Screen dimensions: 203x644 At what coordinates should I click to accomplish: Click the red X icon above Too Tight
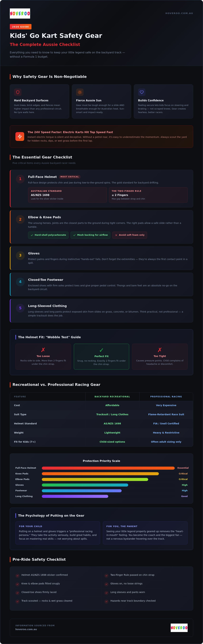point(160,350)
